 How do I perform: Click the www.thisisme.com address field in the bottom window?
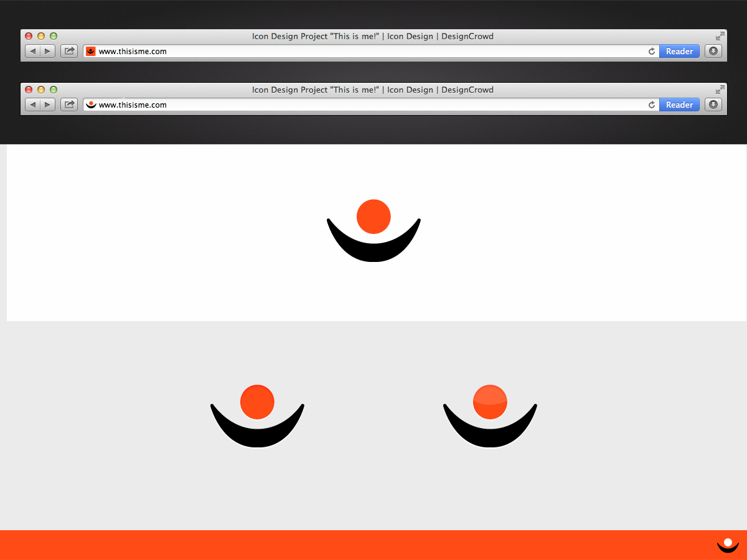coord(372,105)
